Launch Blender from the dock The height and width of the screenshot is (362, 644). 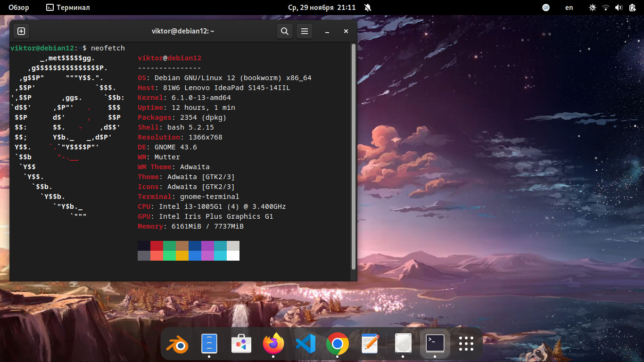click(x=177, y=344)
